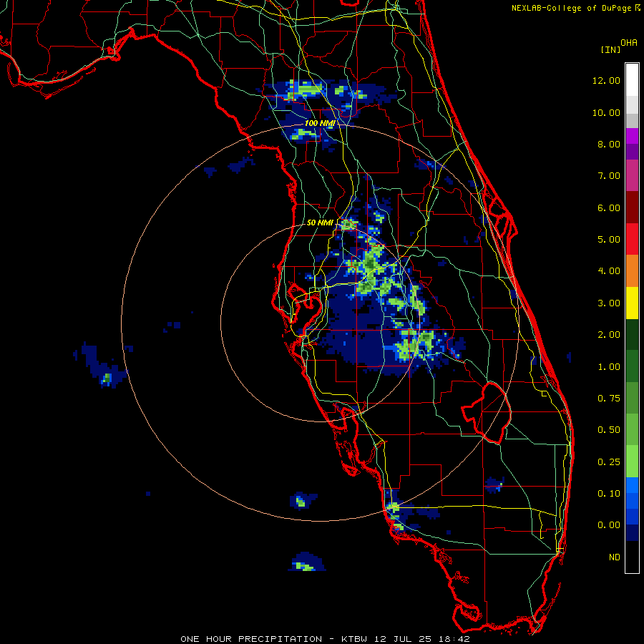Click the 50 NMI range ring label
This screenshot has width=644, height=644.
pos(320,223)
